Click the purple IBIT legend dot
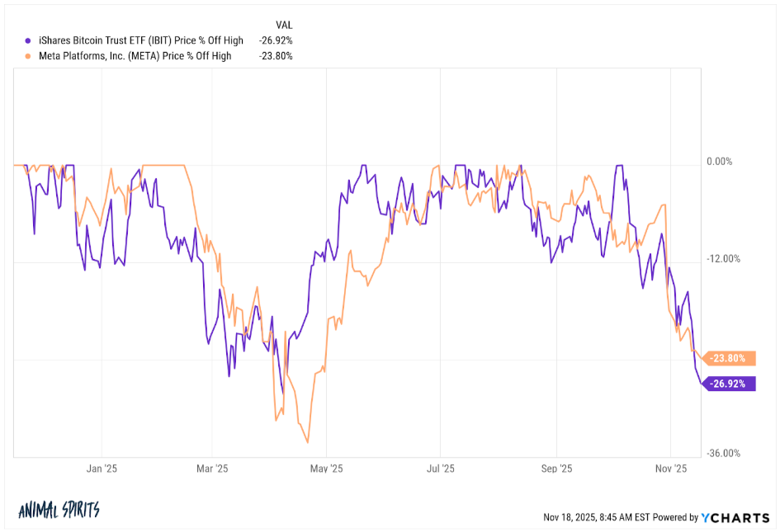Screen dimensions: 780x532 (29, 40)
